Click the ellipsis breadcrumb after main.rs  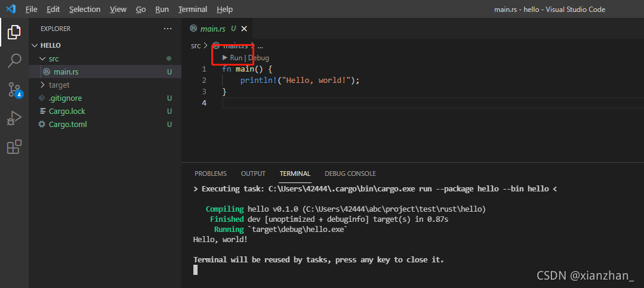[260, 45]
